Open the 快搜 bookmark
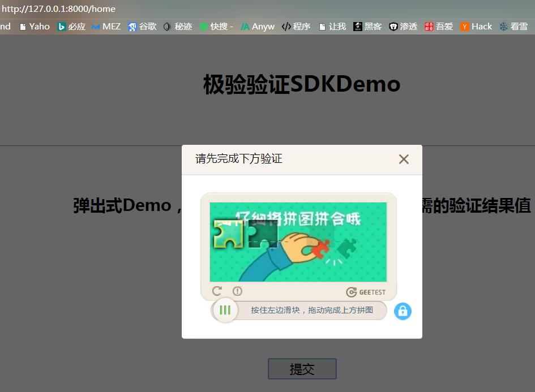This screenshot has height=392, width=535. click(216, 27)
